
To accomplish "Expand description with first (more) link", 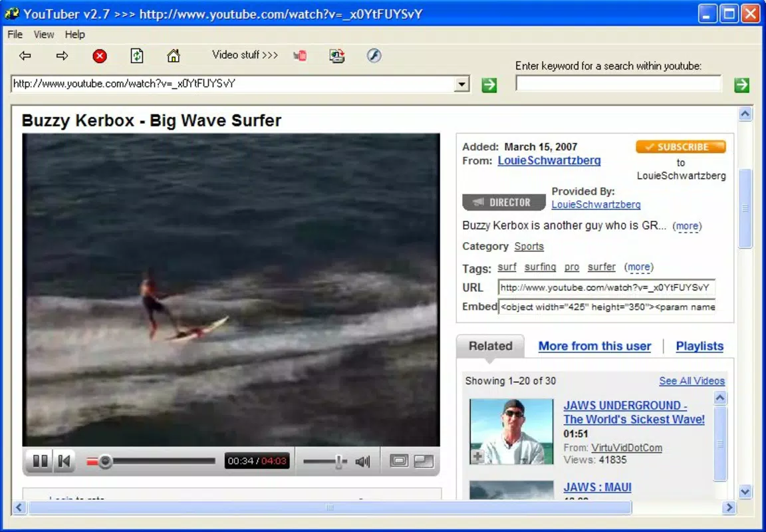I will (687, 226).
